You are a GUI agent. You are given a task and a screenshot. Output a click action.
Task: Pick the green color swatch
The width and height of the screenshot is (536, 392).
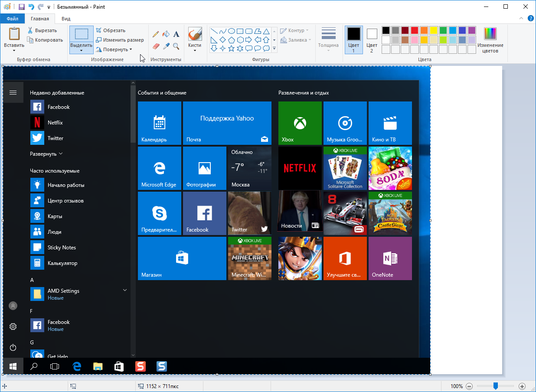click(443, 30)
